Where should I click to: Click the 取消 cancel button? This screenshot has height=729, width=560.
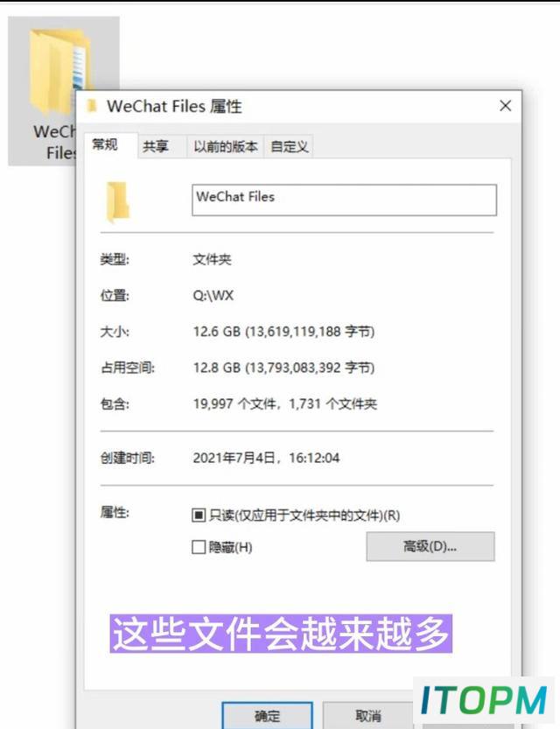(367, 716)
